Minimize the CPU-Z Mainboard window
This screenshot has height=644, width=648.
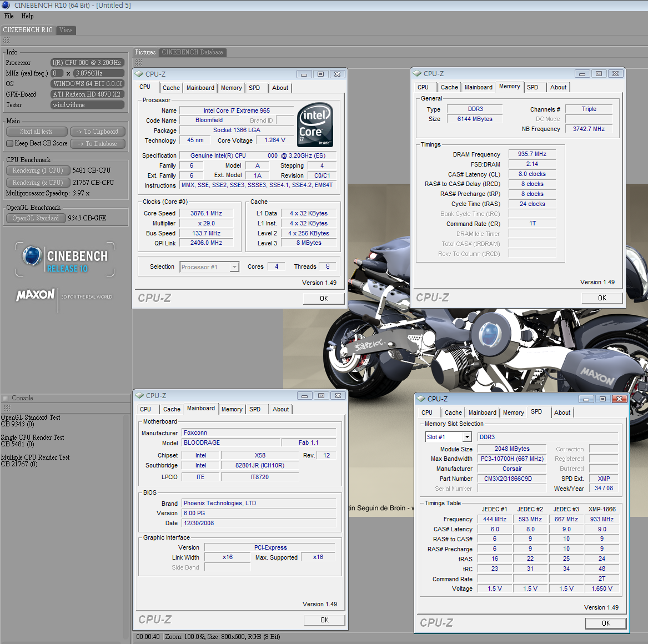304,395
